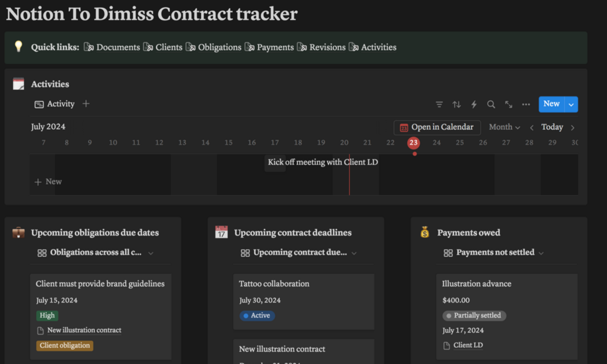Open database automations via lightning icon
The width and height of the screenshot is (607, 364).
[x=474, y=104]
